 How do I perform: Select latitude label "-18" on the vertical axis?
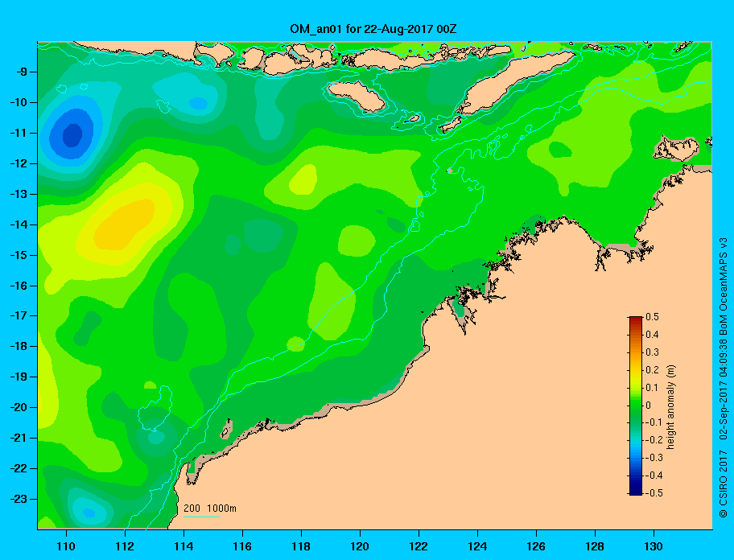19,346
